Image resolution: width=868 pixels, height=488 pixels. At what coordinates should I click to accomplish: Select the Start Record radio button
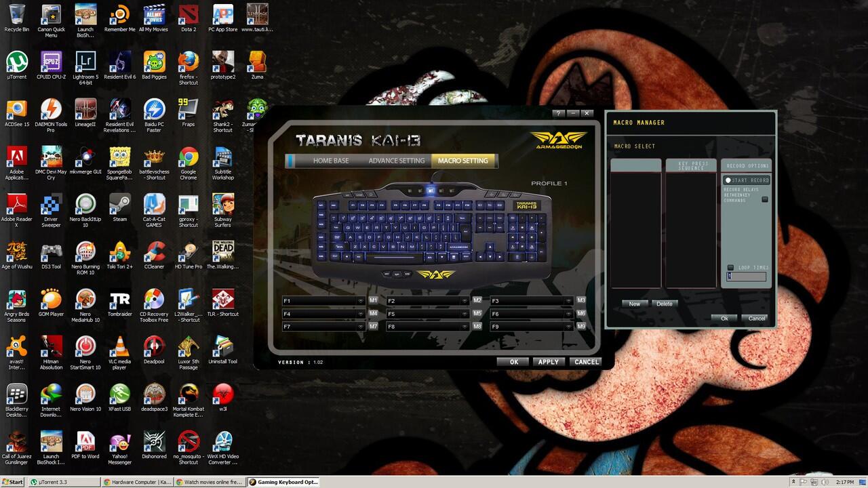click(x=728, y=180)
